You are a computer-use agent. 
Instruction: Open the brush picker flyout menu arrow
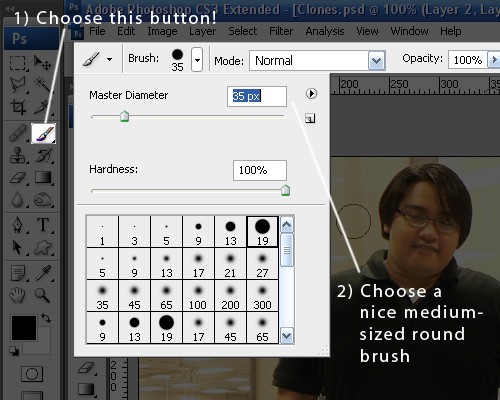[311, 94]
